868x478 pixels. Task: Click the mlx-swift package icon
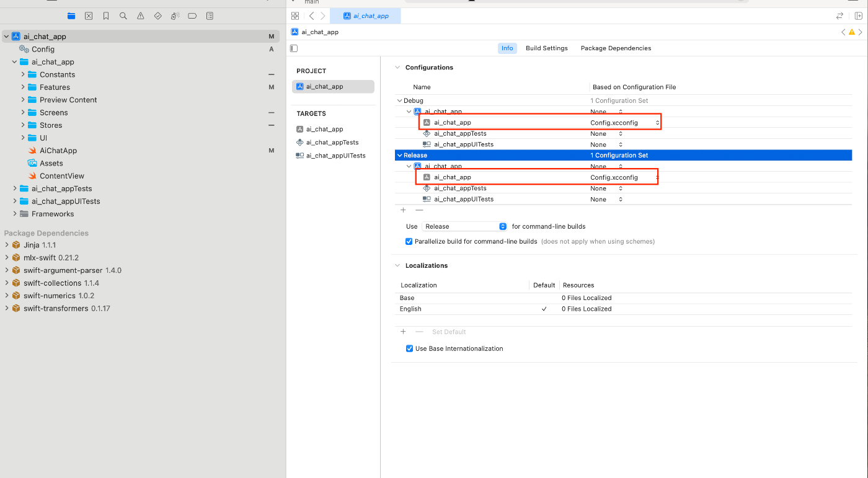(x=16, y=258)
